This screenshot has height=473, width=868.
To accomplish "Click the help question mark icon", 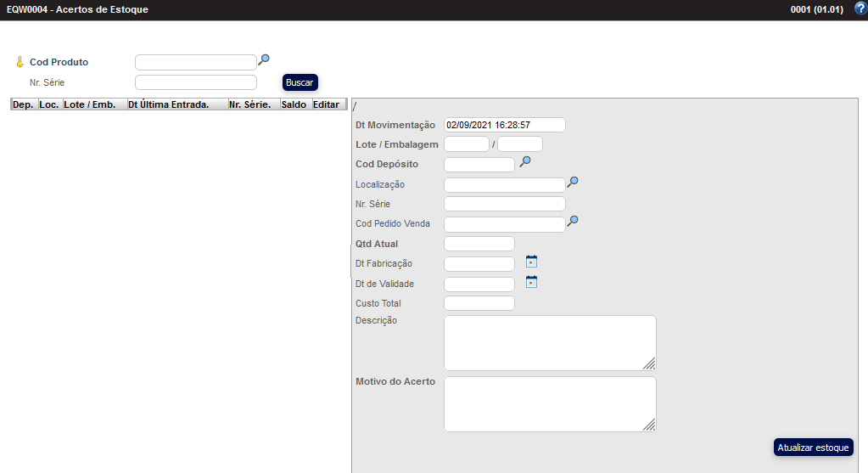I will tap(860, 8).
